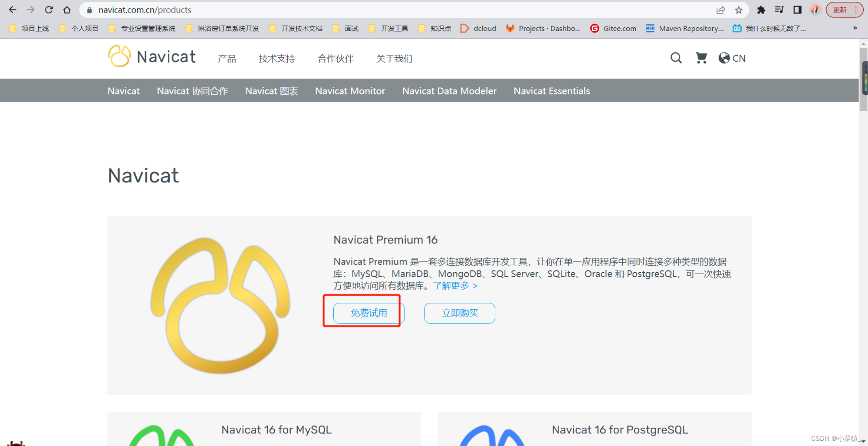Open the 合作伙伴 menu in site header
Screen dimensions: 868x446
pos(335,58)
